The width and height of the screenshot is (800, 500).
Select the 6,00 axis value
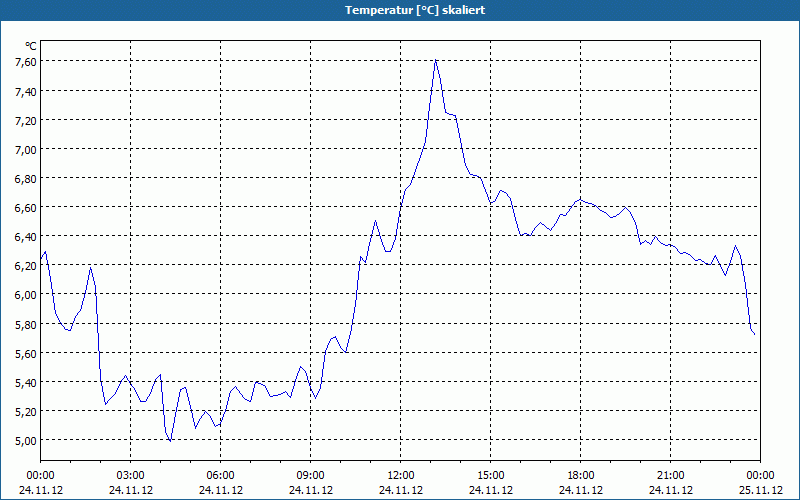coord(26,295)
